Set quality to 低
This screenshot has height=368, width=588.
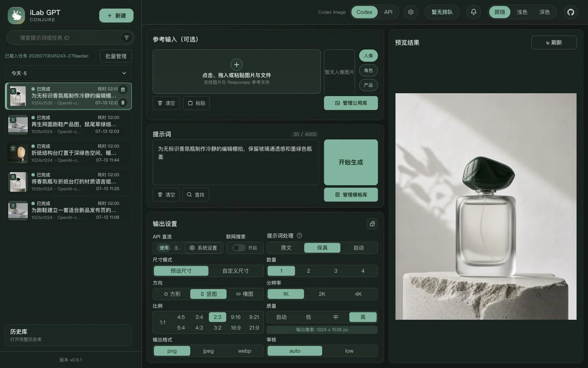(x=308, y=317)
